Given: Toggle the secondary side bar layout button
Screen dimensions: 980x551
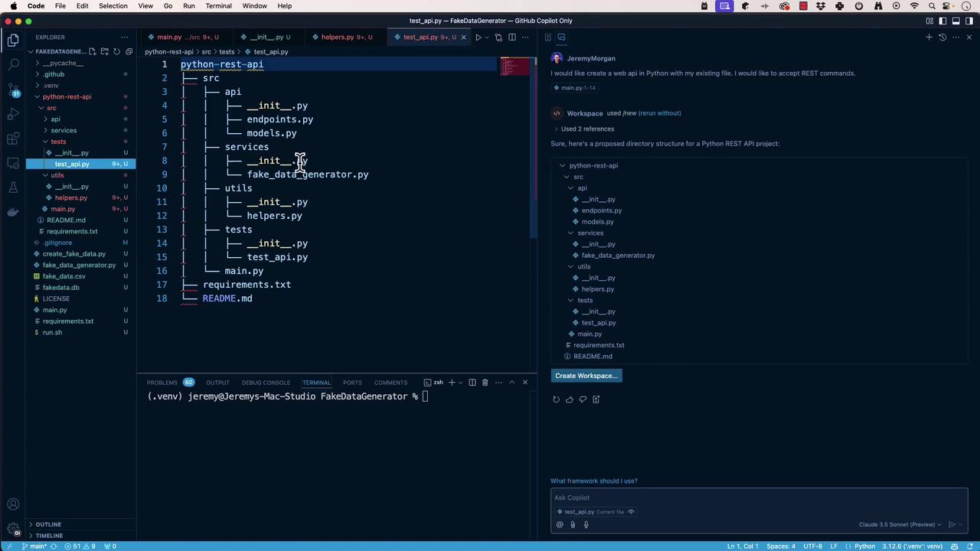Looking at the screenshot, I should tap(956, 21).
